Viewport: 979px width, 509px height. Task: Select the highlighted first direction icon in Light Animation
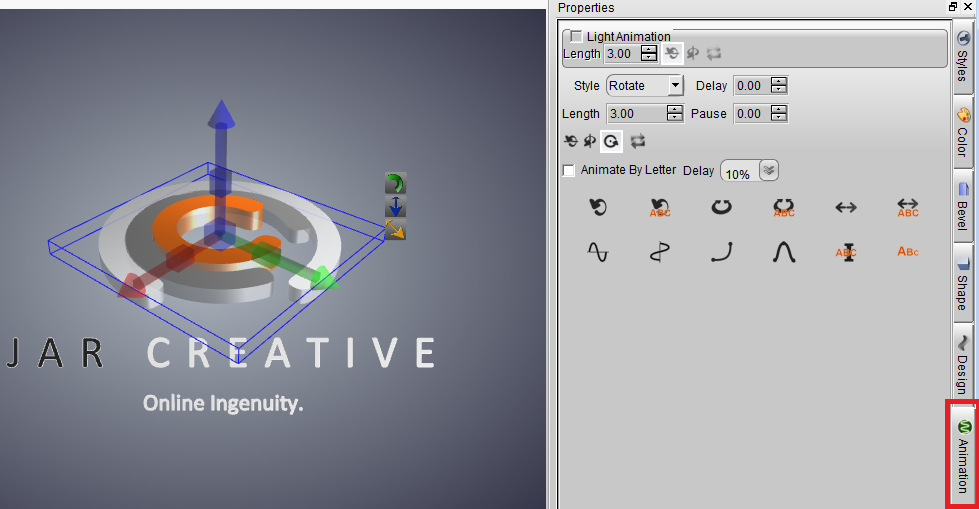click(672, 54)
